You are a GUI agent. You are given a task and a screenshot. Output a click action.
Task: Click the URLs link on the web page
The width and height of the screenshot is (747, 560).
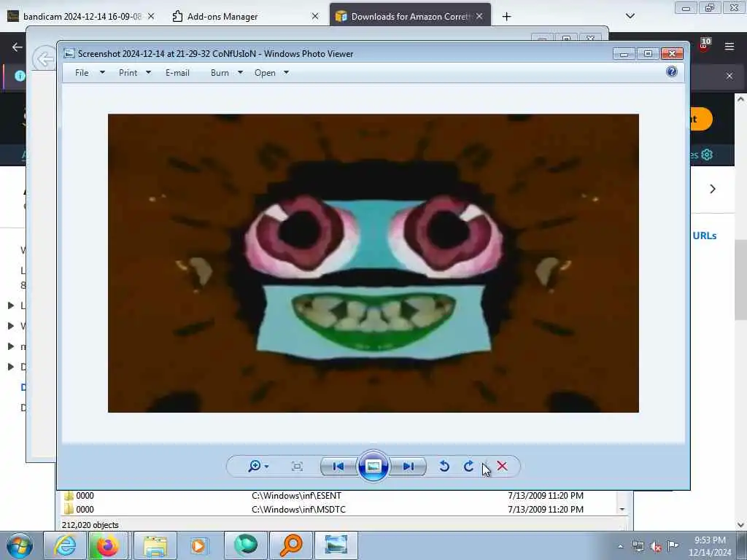coord(704,236)
